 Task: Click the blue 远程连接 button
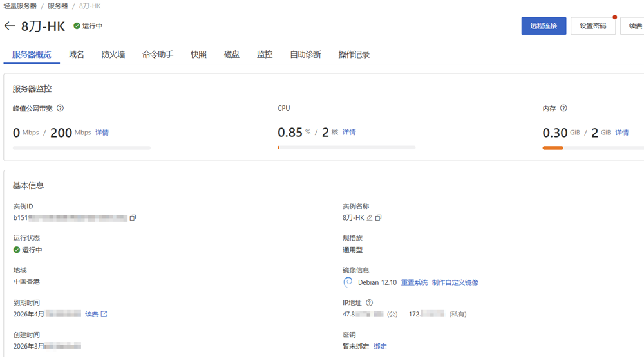[x=544, y=26]
